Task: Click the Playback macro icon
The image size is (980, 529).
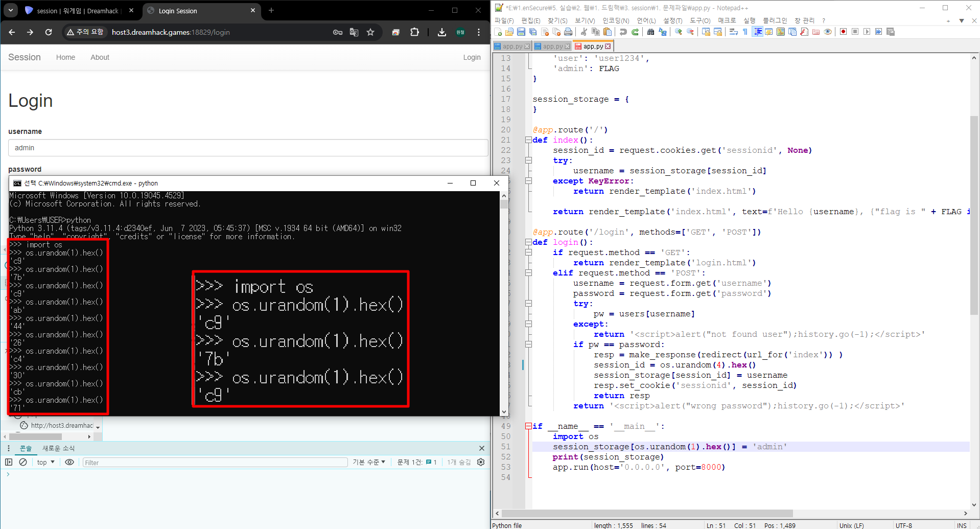Action: click(867, 32)
